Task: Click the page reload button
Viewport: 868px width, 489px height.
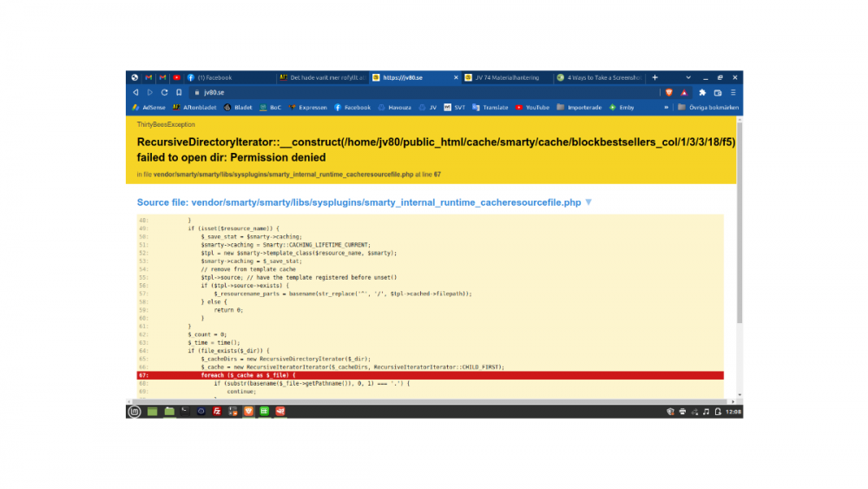Action: point(164,92)
